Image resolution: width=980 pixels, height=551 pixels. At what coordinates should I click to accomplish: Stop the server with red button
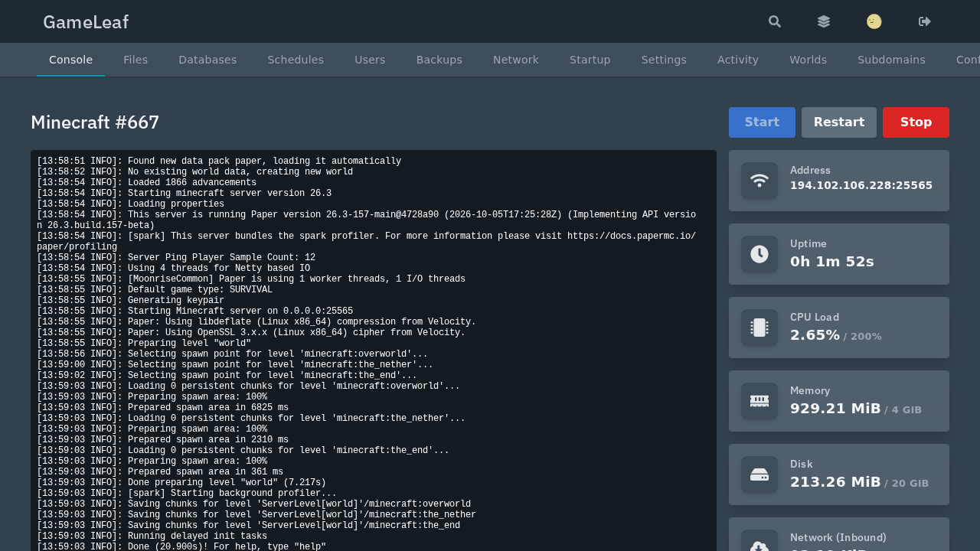pos(916,122)
